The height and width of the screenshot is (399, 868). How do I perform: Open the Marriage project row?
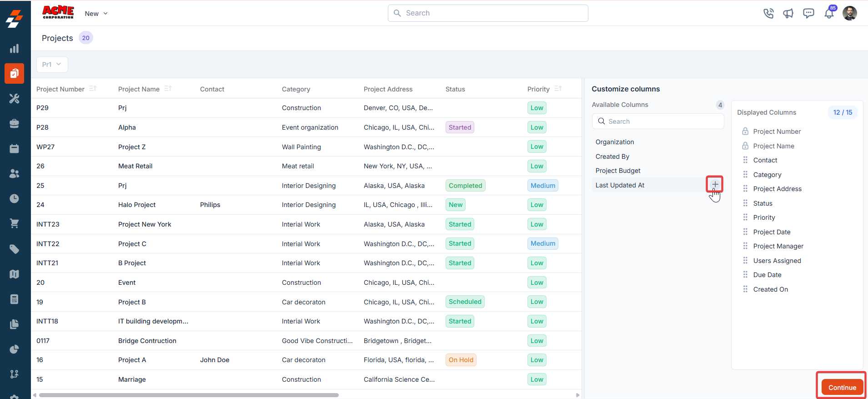pos(306,379)
